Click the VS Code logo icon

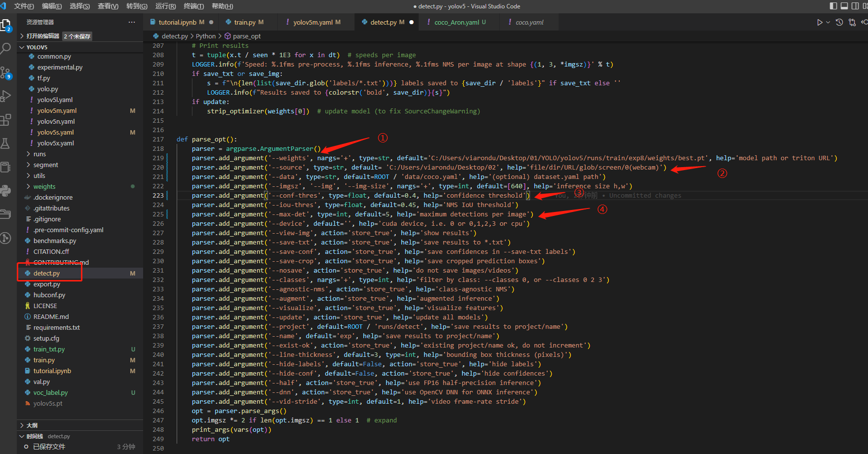pyautogui.click(x=3, y=6)
